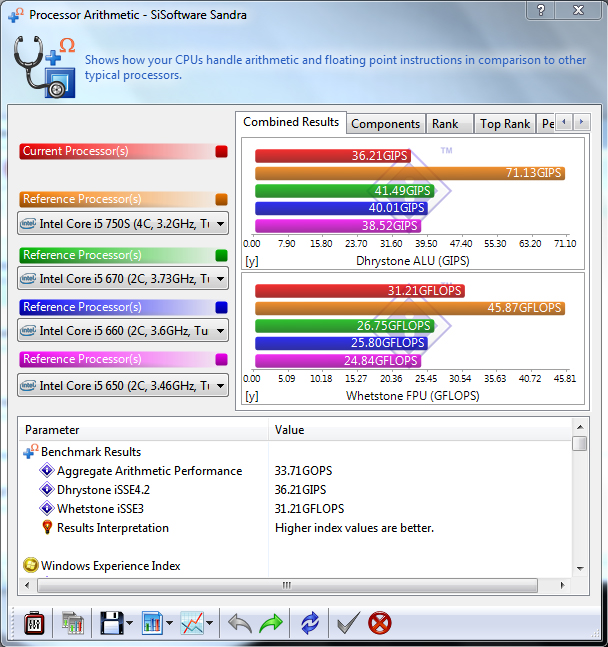Toggle the blue Reference Processor checkbox

221,307
